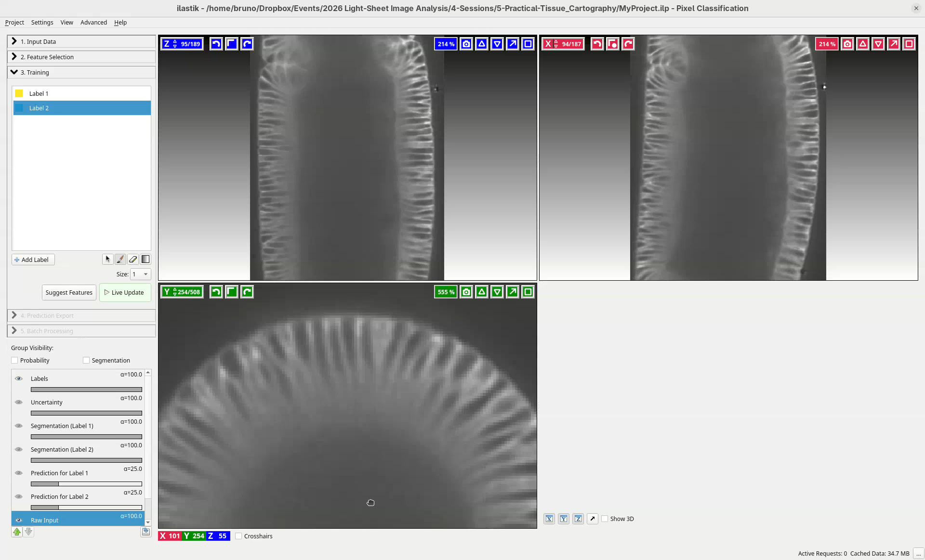Image resolution: width=925 pixels, height=560 pixels.
Task: Maximize the green Y view panel
Action: [x=528, y=292]
